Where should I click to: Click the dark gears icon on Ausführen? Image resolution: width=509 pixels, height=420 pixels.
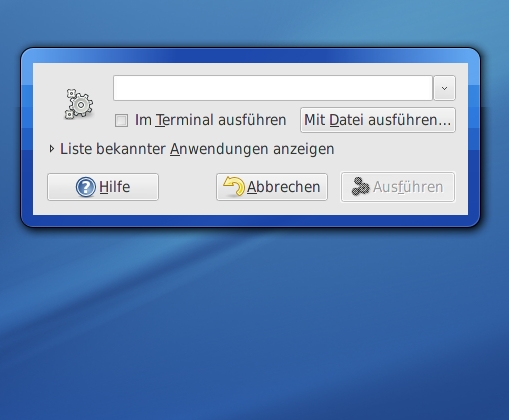360,187
